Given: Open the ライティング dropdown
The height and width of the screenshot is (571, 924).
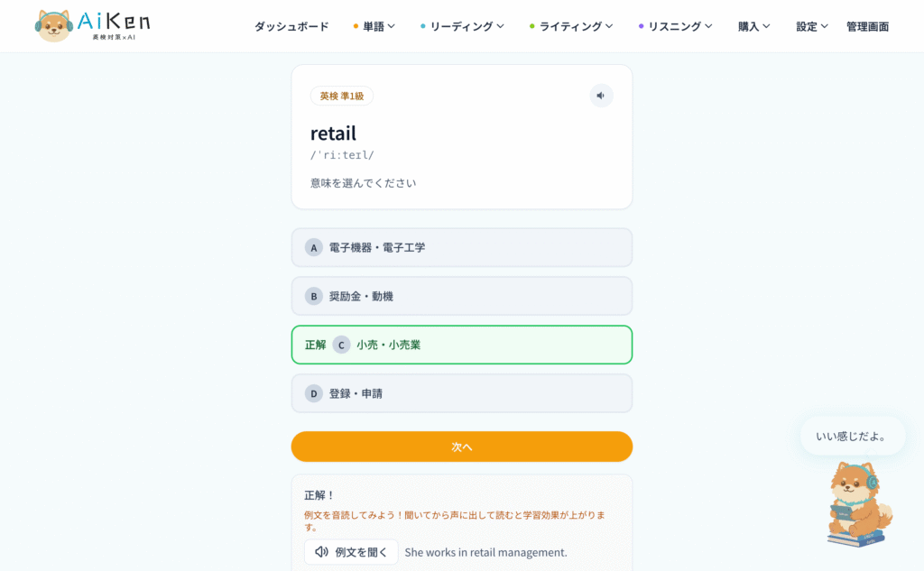Looking at the screenshot, I should pyautogui.click(x=571, y=26).
